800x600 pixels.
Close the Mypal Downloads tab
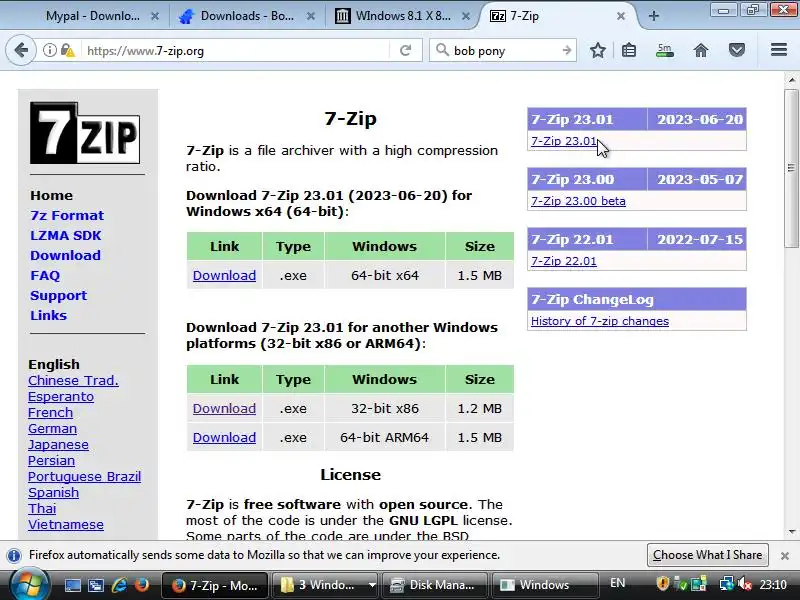155,16
